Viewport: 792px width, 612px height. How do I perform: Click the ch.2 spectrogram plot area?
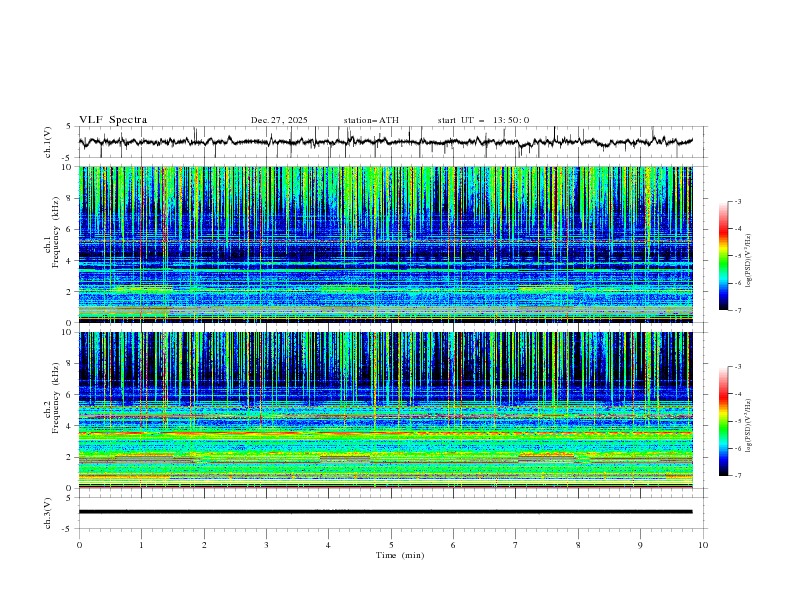pyautogui.click(x=386, y=410)
